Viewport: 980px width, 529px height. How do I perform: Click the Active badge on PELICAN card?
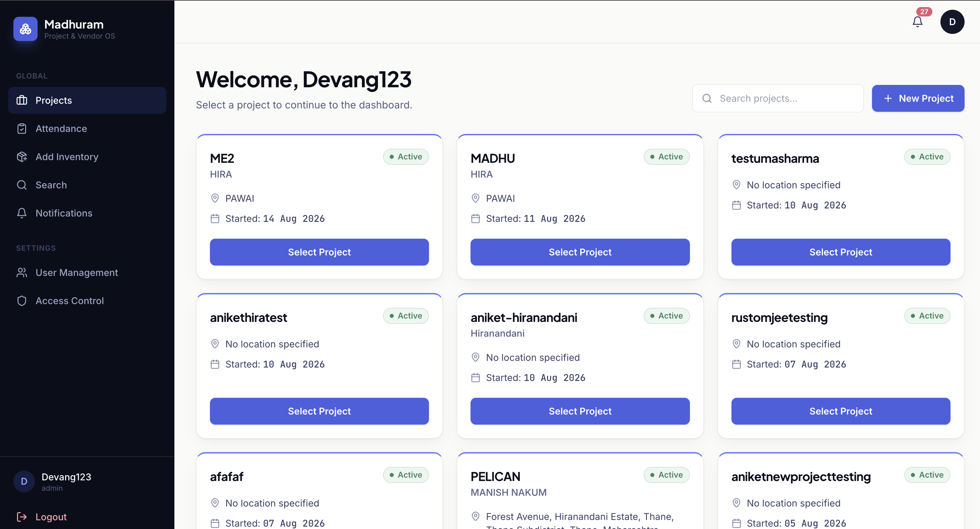click(666, 475)
